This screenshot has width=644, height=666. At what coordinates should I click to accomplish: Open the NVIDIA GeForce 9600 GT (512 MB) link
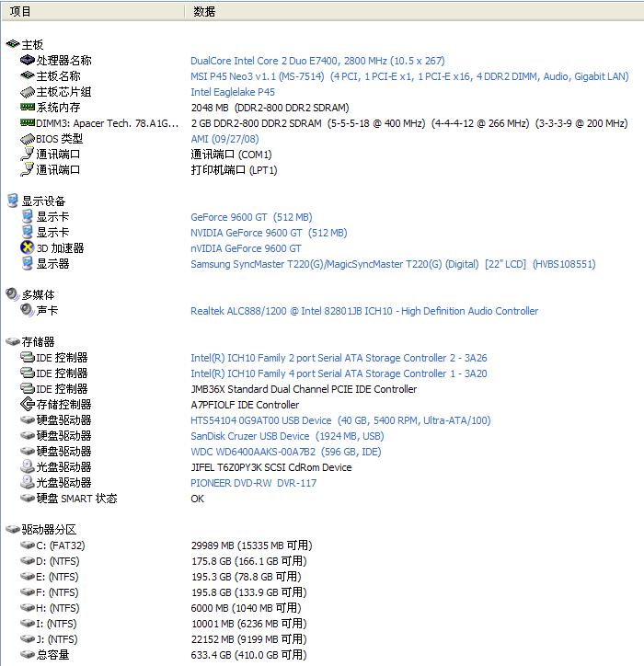[x=269, y=233]
